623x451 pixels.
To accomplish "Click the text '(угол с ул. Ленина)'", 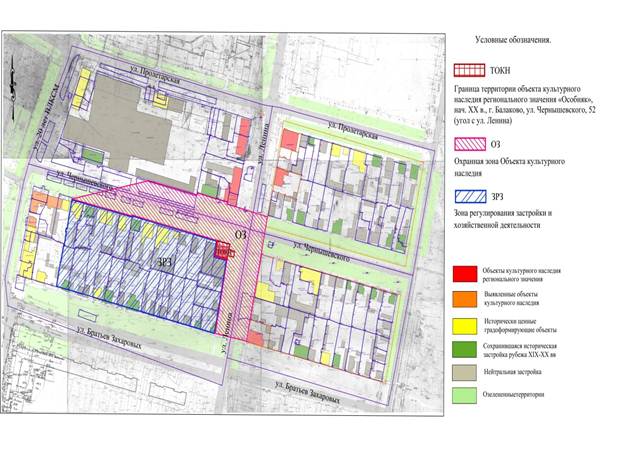I will 482,120.
